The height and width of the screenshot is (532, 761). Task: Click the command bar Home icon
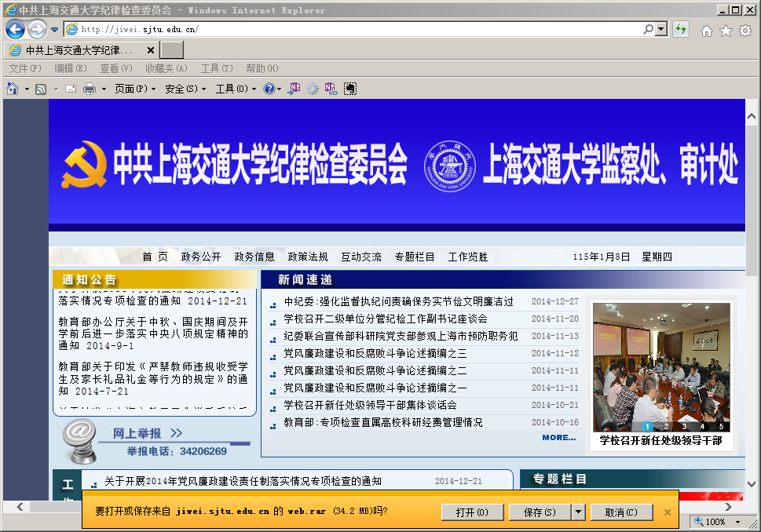coord(13,89)
